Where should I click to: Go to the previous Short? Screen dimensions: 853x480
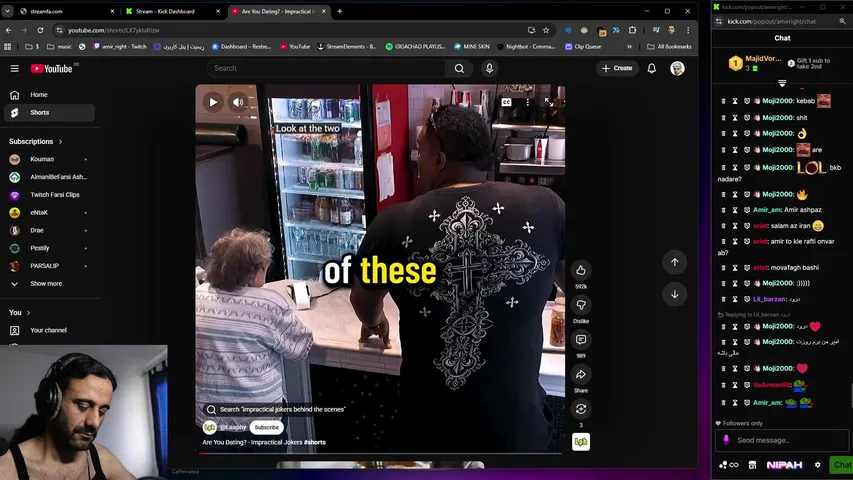click(675, 262)
